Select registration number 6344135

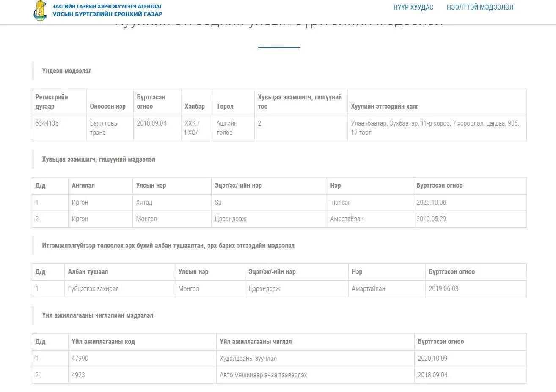[47, 123]
